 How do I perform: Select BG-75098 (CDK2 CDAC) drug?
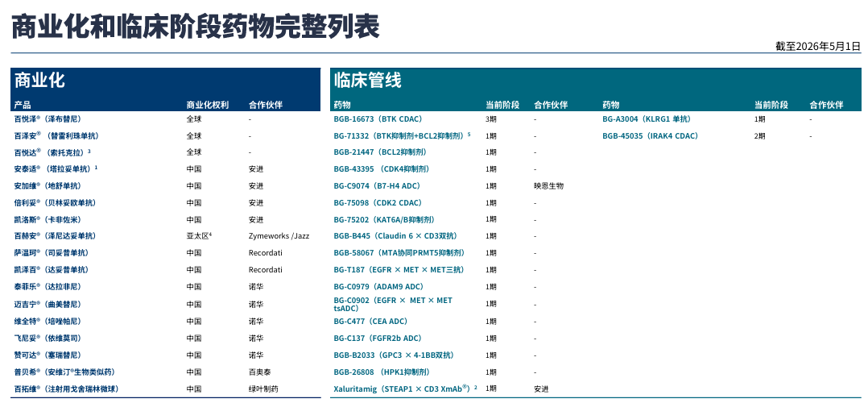click(378, 203)
